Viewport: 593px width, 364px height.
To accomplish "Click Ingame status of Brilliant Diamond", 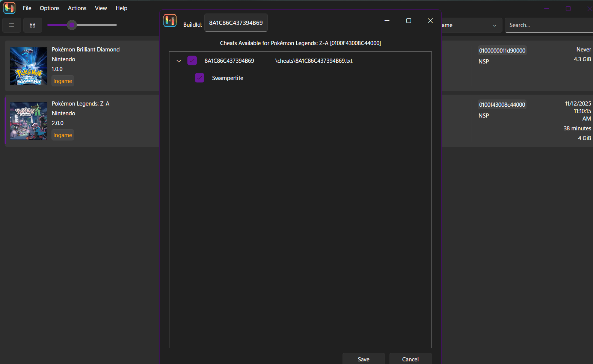I will pyautogui.click(x=63, y=81).
